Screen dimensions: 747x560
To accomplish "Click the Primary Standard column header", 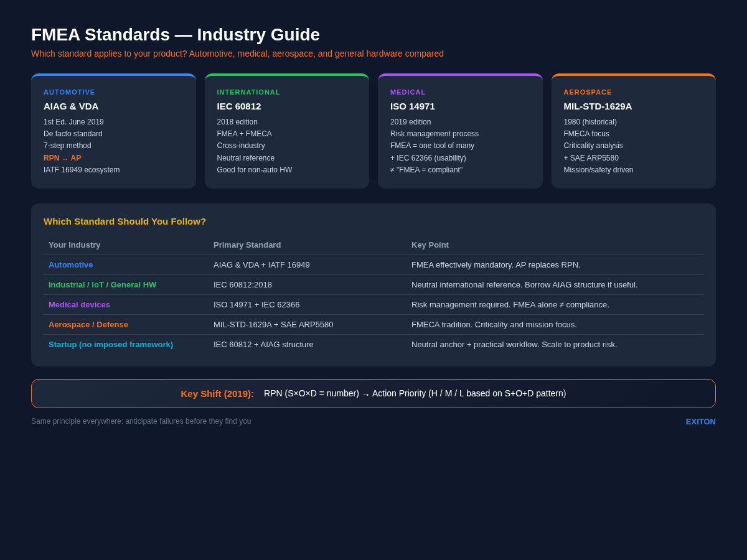I will point(247,245).
